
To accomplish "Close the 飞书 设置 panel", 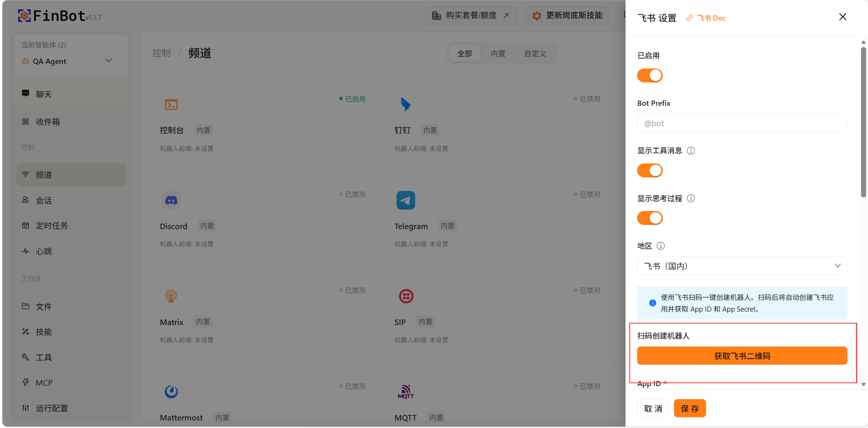I will (x=842, y=17).
